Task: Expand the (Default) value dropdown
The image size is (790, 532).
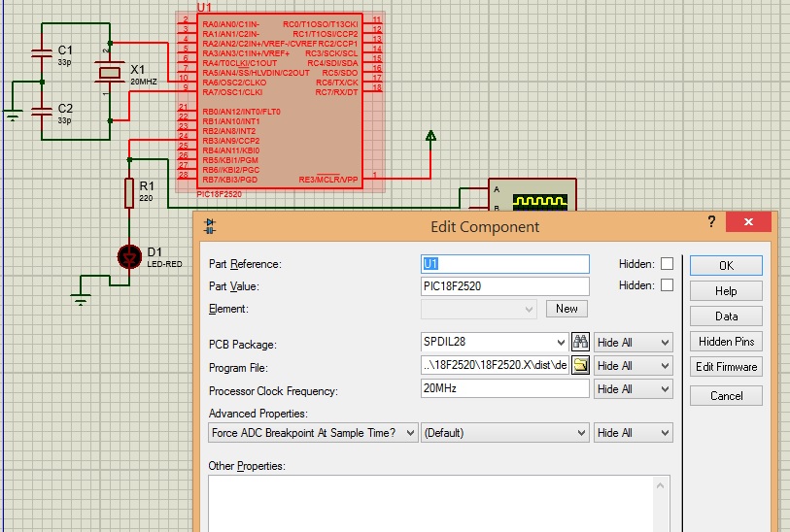Action: pyautogui.click(x=505, y=433)
